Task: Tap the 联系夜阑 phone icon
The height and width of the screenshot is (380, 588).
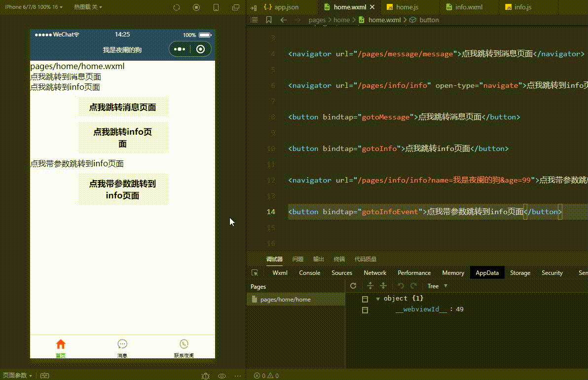Action: point(184,344)
